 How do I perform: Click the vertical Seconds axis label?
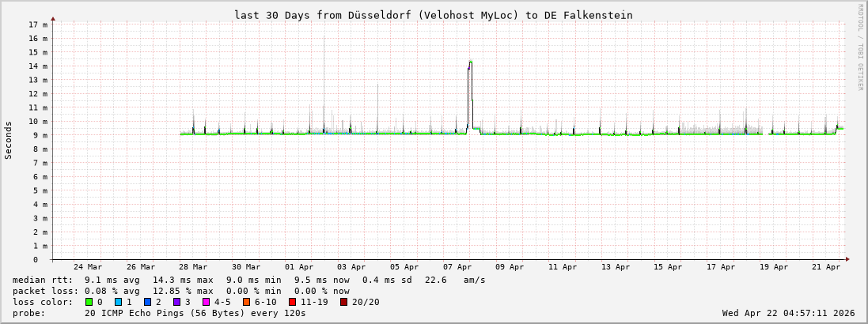coord(9,140)
